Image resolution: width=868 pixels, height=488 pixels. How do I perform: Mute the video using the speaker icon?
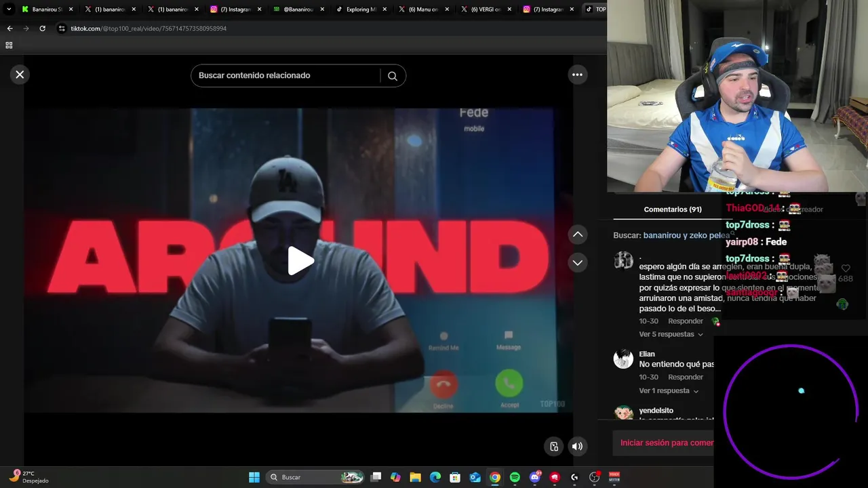(577, 446)
